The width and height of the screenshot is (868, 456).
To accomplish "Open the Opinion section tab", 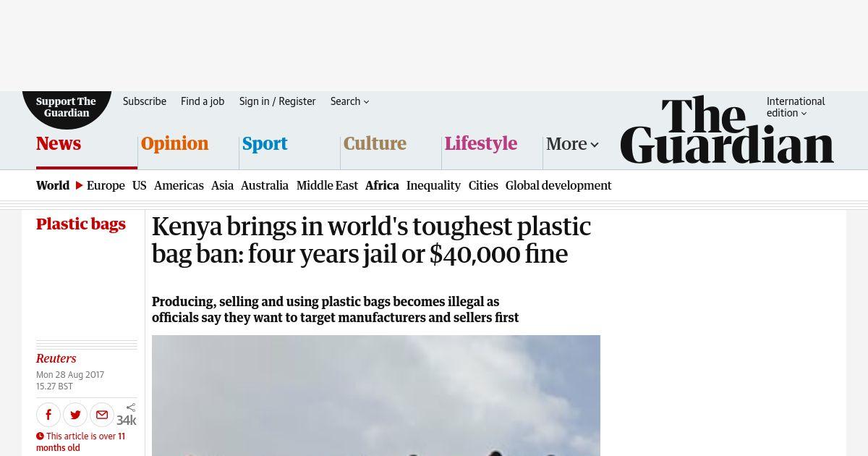I will (x=174, y=143).
